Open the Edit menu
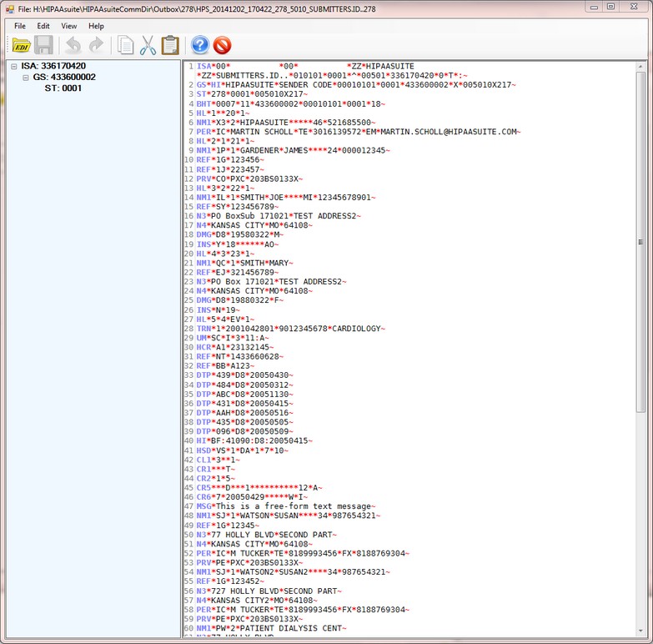Image resolution: width=653 pixels, height=644 pixels. coord(43,26)
